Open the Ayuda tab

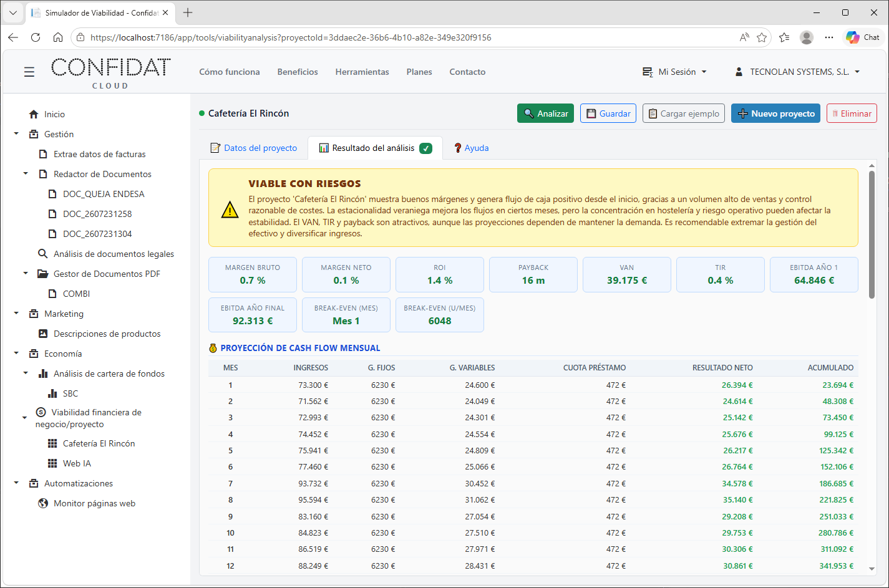471,148
